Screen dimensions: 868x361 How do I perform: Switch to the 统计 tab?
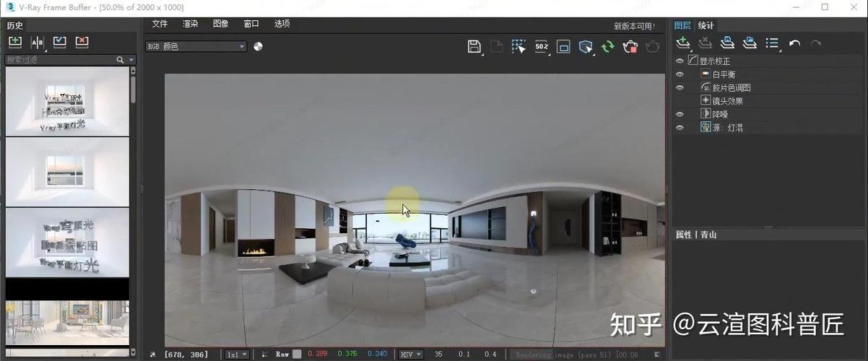706,26
